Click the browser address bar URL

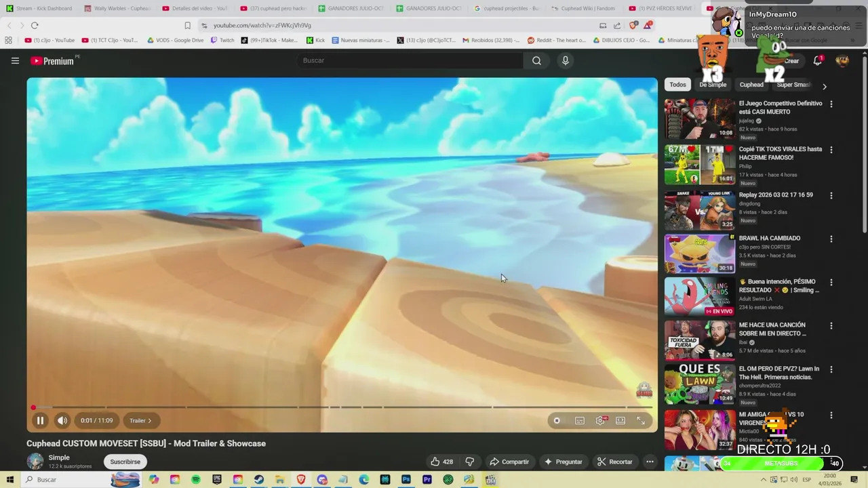pos(262,25)
